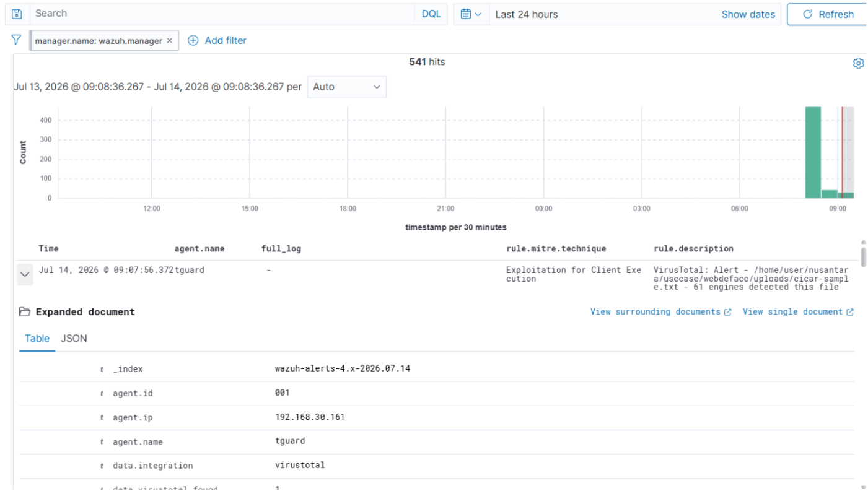Click the agent.ip value 192.168.30.161
Viewport: 868px width, 491px height.
click(310, 417)
